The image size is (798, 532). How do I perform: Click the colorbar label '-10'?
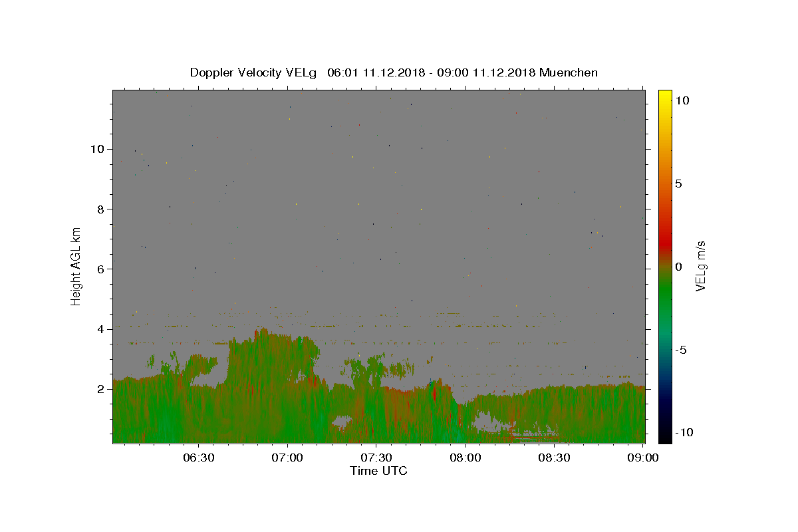(x=684, y=432)
